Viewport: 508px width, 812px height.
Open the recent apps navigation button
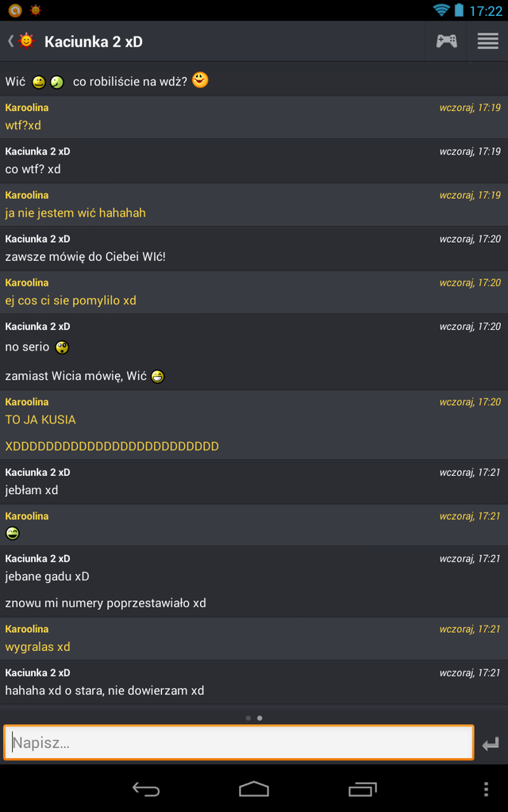pos(362,789)
